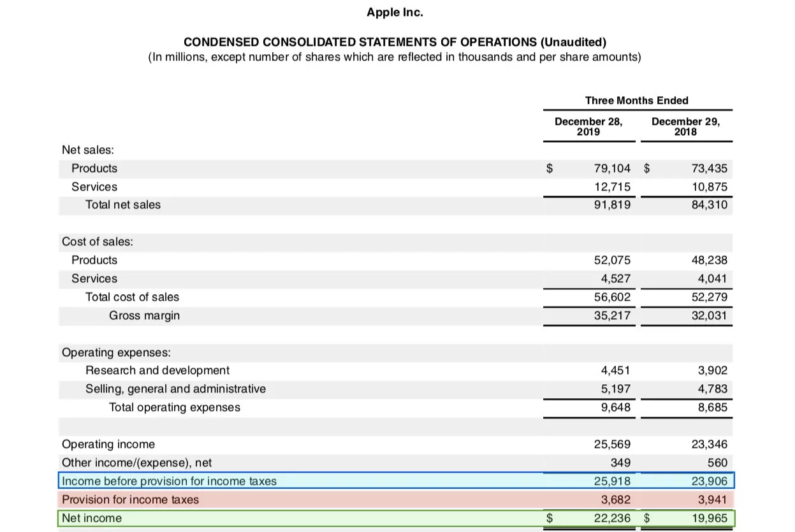This screenshot has width=795, height=532.
Task: Click Operating income value 23,346
Action: pyautogui.click(x=709, y=444)
